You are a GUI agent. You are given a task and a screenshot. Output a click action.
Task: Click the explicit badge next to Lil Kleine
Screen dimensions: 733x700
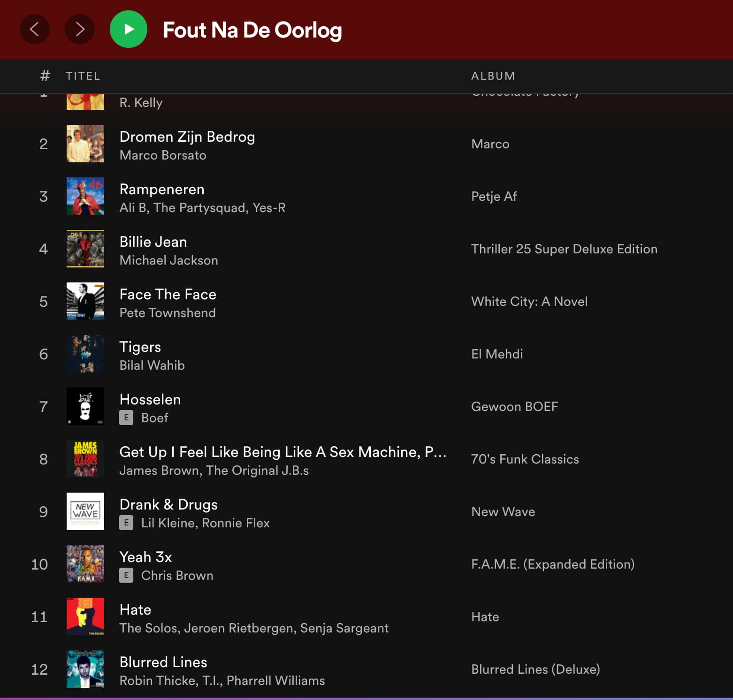126,523
